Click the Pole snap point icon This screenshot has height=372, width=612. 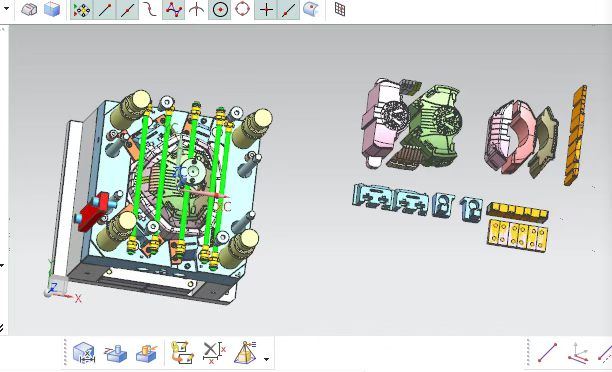point(174,10)
